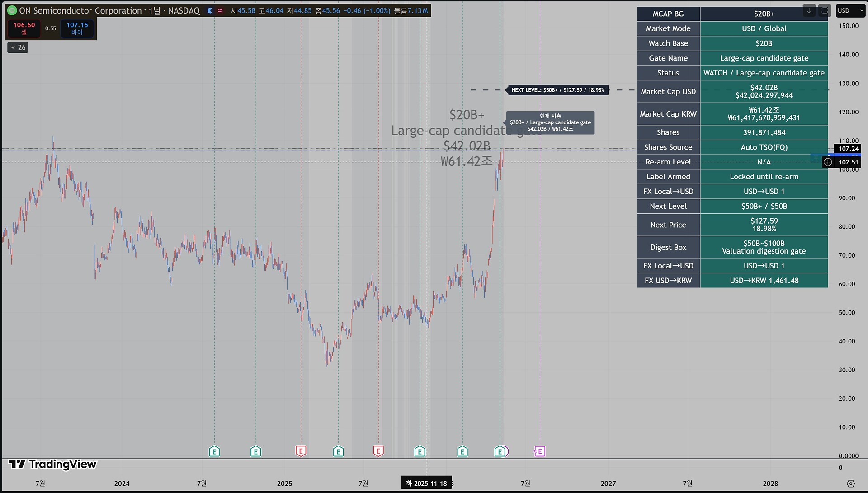Click the blue moon session icon
868x493 pixels.
[210, 10]
